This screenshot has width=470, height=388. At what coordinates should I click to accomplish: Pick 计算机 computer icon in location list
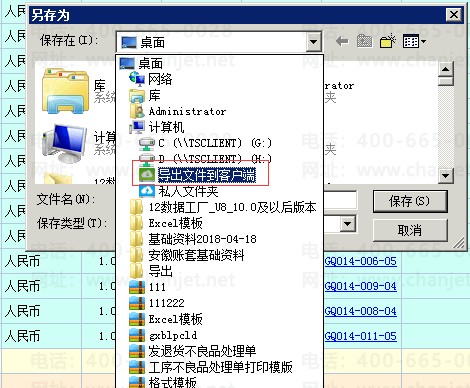[137, 127]
